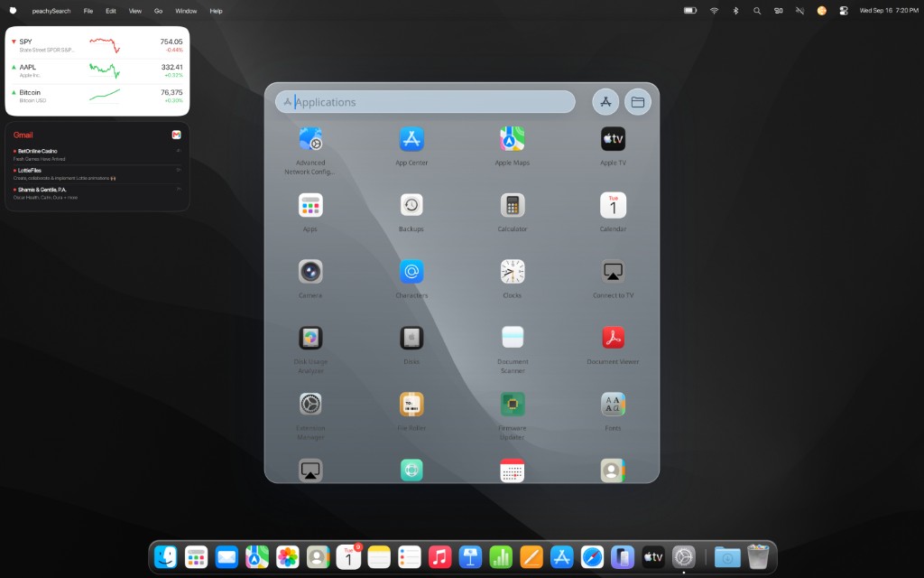Open the peachySearch app menu
Screen dimensions: 924x578
tap(51, 11)
